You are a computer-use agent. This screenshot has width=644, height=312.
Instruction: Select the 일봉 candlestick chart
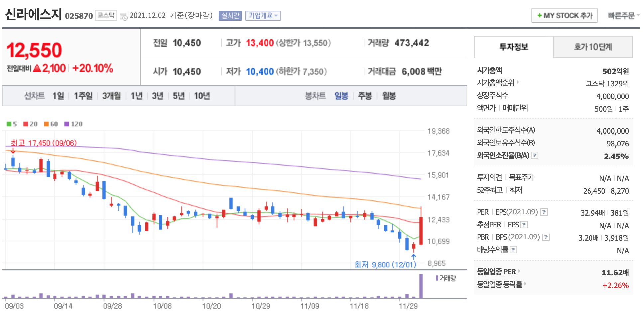tap(341, 96)
